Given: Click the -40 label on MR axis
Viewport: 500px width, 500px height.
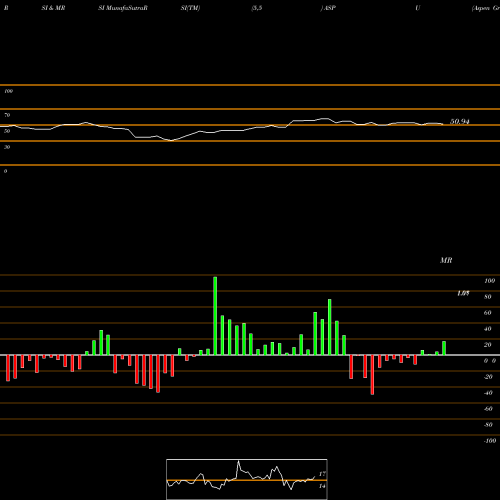Looking at the screenshot, I should point(488,393).
